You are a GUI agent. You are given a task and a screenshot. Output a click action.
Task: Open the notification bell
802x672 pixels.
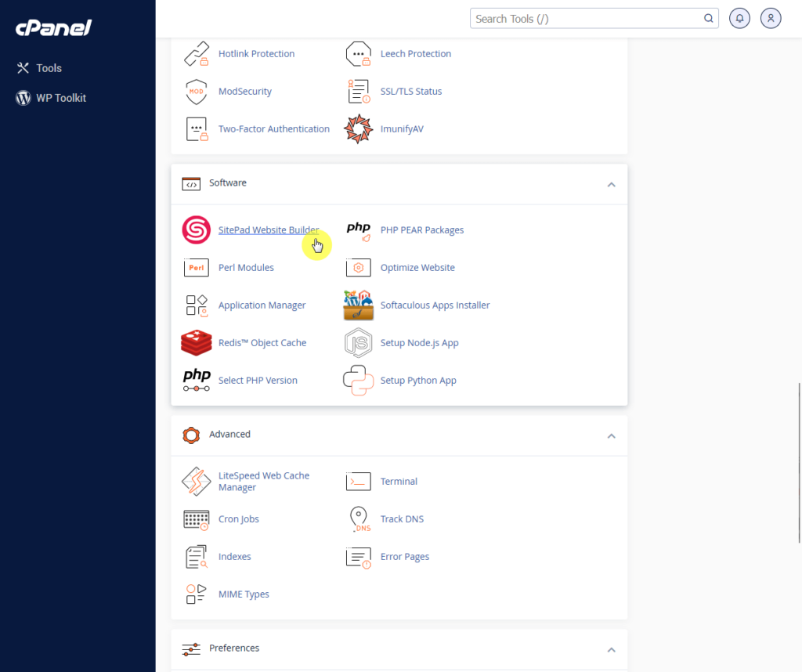[x=739, y=17]
